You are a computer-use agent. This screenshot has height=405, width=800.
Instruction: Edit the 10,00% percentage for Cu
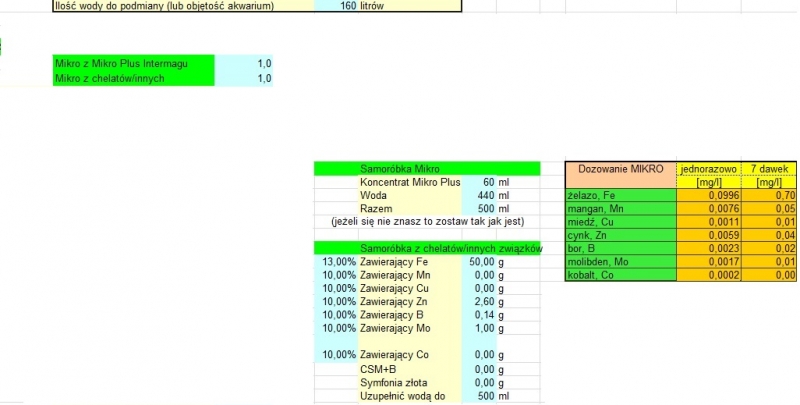(337, 288)
